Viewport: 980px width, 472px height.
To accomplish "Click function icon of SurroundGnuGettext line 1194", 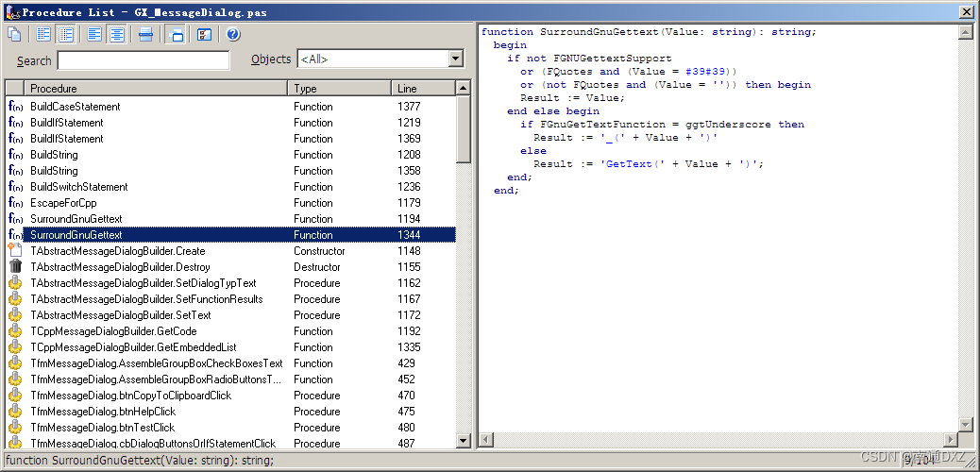I will 16,219.
